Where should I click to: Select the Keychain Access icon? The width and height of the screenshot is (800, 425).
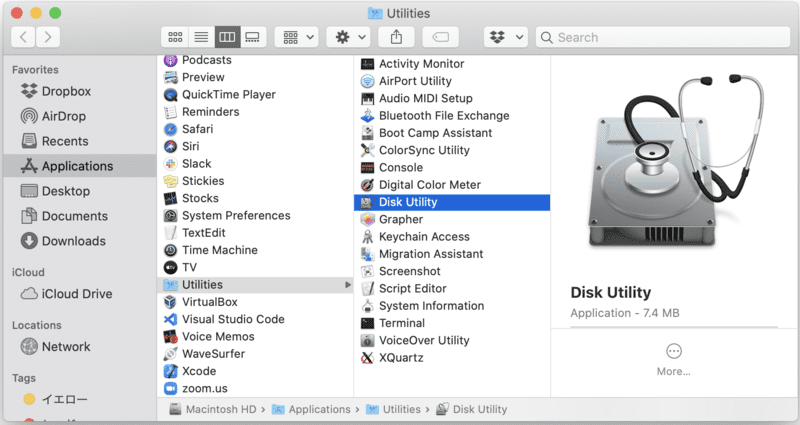(366, 237)
